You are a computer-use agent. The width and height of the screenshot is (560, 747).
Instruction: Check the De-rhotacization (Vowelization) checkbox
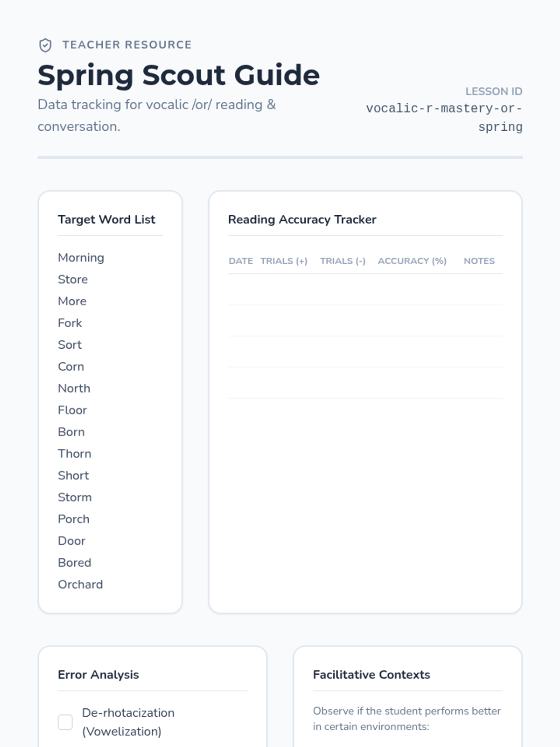coord(65,722)
